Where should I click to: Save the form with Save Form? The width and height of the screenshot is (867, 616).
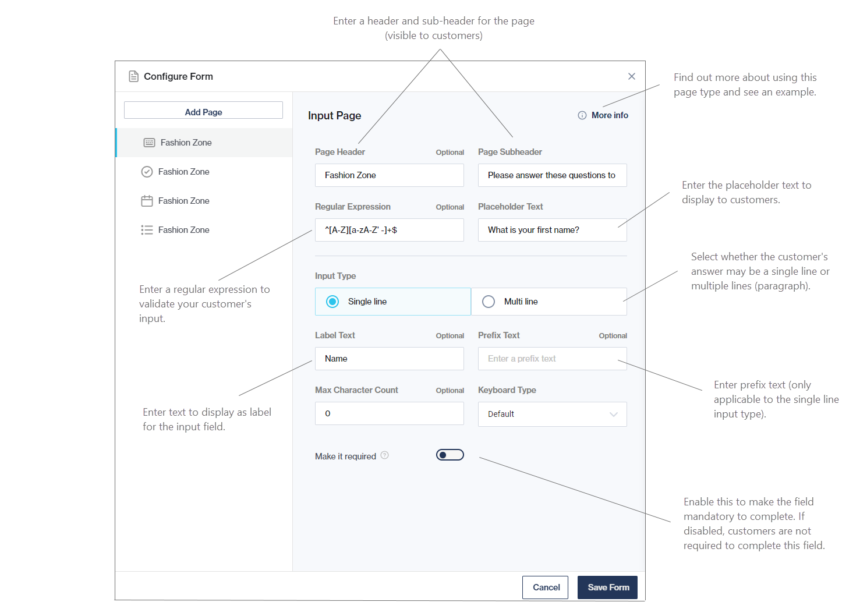[607, 587]
